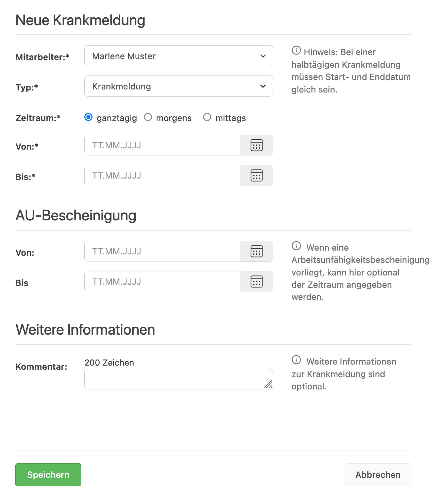Focus the required Bis date field
This screenshot has width=442, height=504.
163,175
